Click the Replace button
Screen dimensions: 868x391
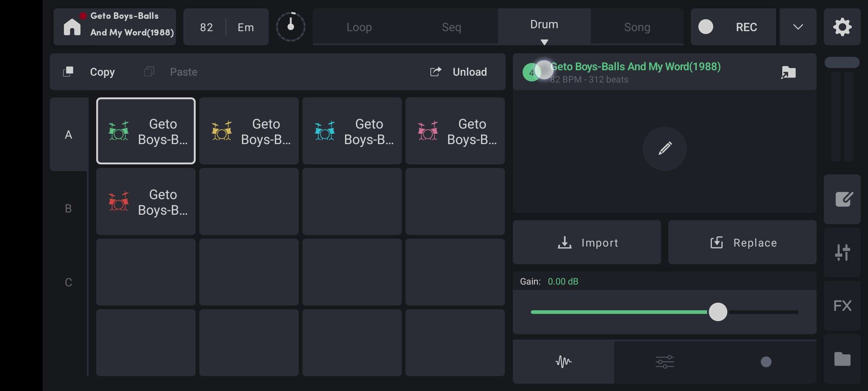coord(743,242)
